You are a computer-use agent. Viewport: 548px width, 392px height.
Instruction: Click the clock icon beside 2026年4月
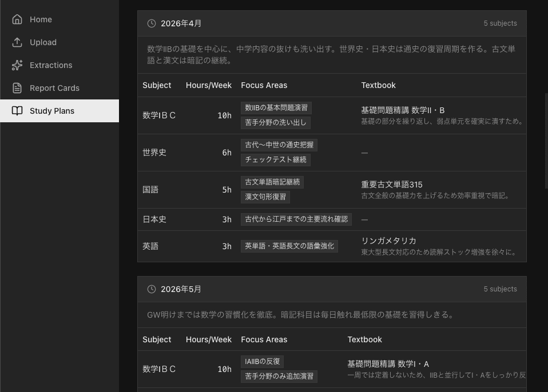tap(152, 23)
